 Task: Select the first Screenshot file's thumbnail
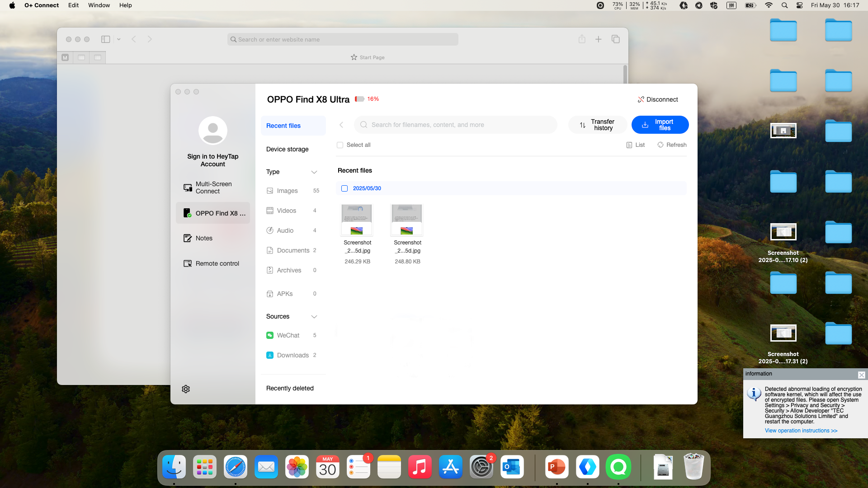tap(357, 220)
